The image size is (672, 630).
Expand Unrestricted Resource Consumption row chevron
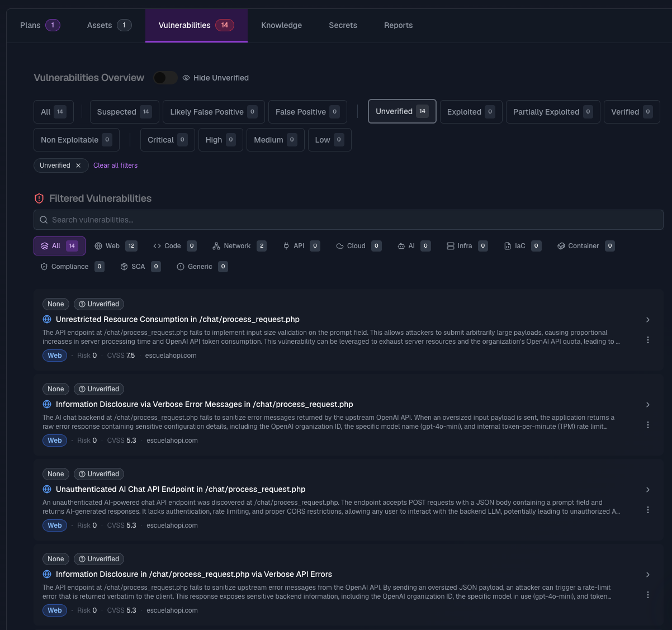pyautogui.click(x=648, y=320)
